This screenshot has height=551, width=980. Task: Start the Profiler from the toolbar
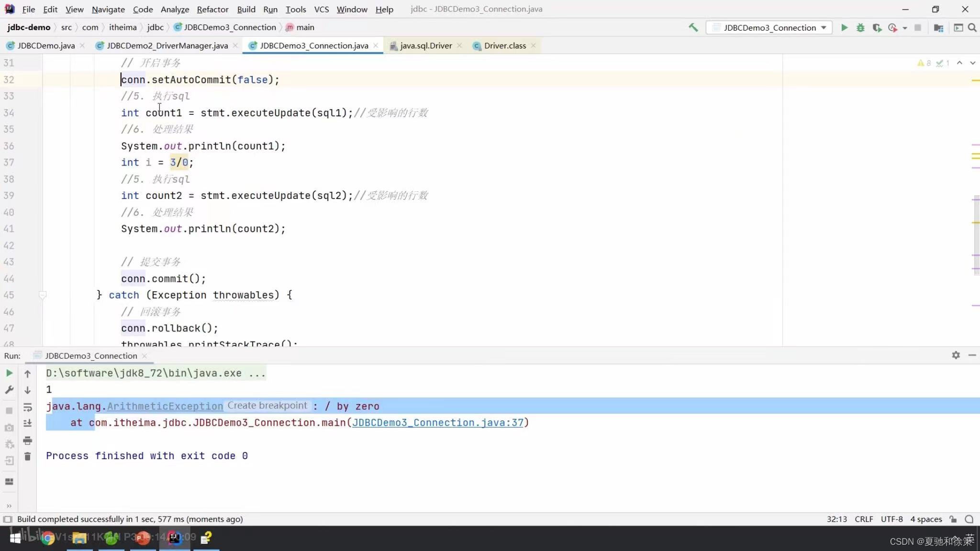892,27
